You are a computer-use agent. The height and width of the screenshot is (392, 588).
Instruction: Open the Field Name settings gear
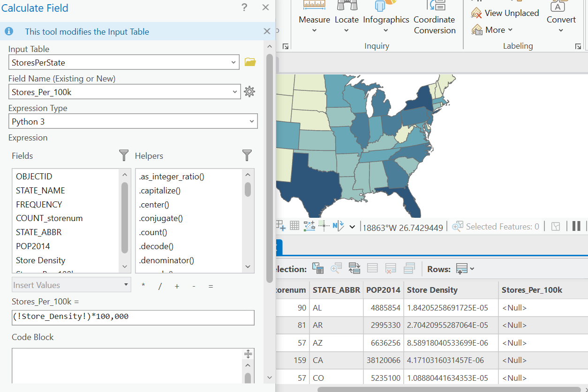tap(249, 91)
